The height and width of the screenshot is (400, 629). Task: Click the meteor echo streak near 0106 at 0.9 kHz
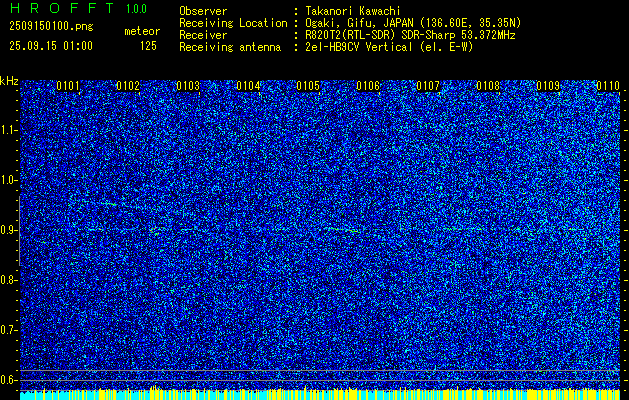(344, 229)
